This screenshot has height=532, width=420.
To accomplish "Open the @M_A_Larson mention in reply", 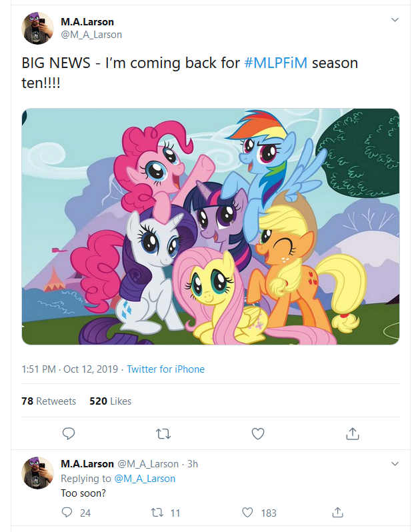I will coord(145,479).
